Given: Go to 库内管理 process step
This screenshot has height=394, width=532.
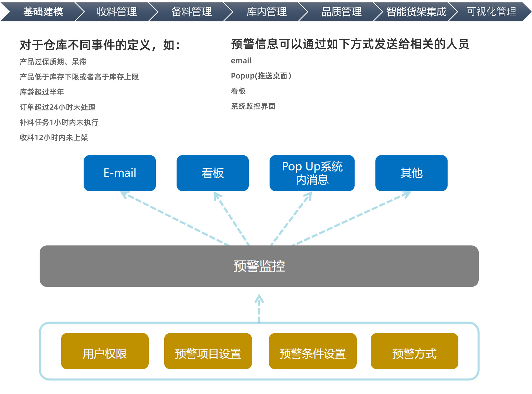Looking at the screenshot, I should click(x=266, y=12).
